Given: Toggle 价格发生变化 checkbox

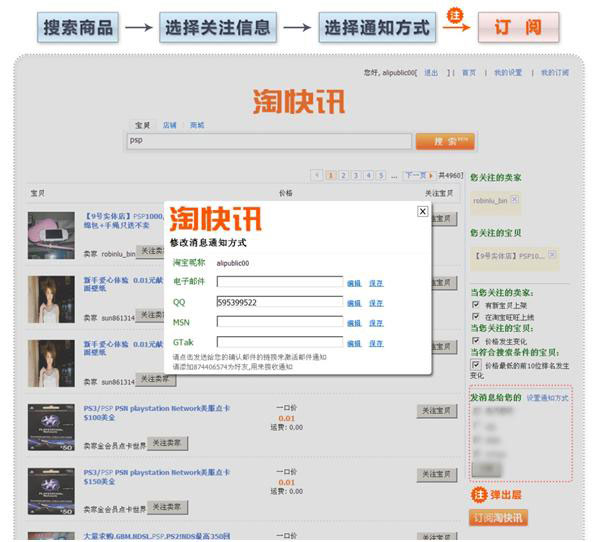Looking at the screenshot, I should 476,341.
